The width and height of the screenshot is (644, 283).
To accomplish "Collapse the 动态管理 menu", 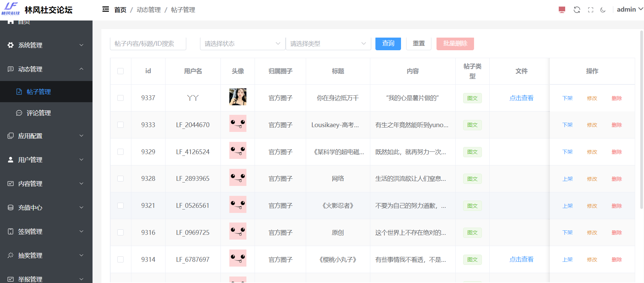I will pos(46,69).
